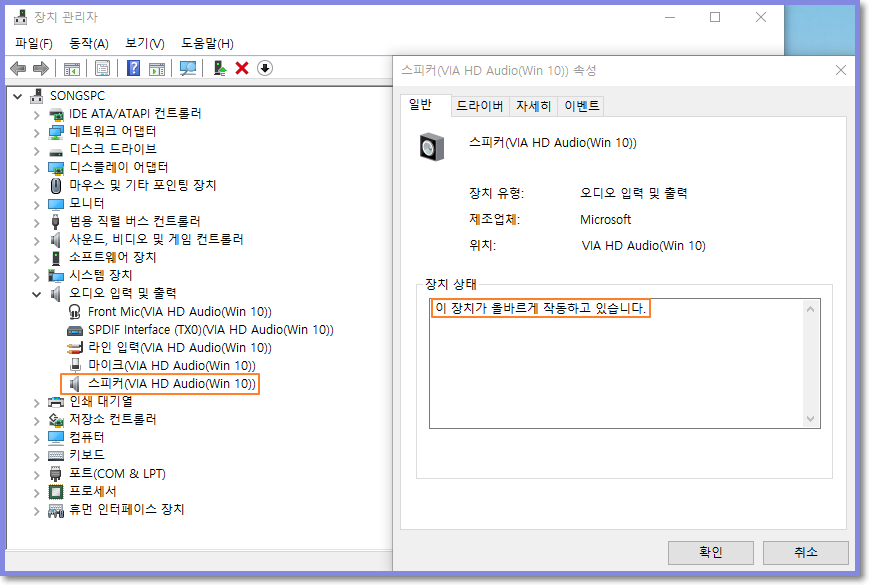Maximize the Device Manager window
This screenshot has height=585, width=869.
tap(715, 18)
